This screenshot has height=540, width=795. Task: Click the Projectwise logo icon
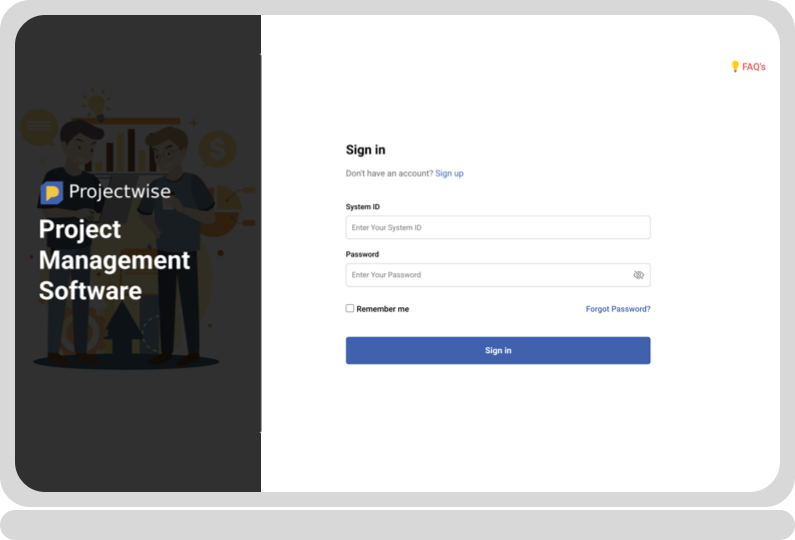[52, 192]
